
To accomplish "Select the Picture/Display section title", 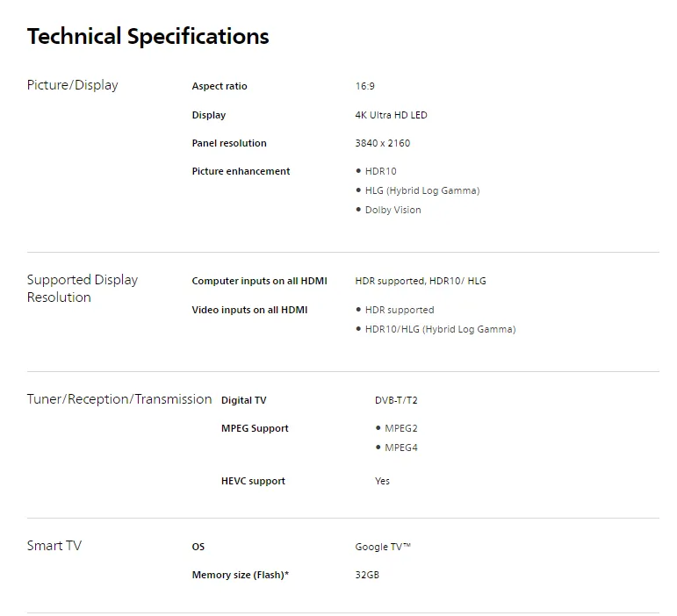I will tap(73, 85).
